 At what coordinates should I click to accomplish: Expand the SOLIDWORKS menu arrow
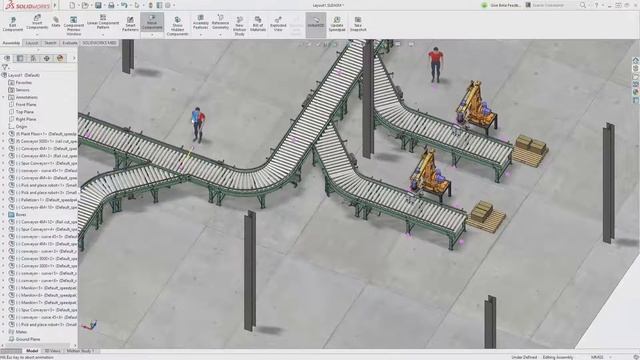point(55,5)
